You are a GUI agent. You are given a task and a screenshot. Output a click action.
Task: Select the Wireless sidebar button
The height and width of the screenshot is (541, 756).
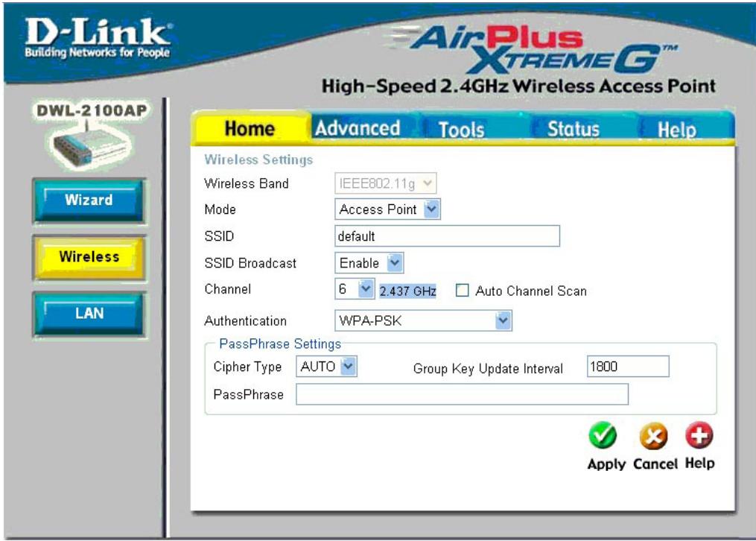pos(89,256)
